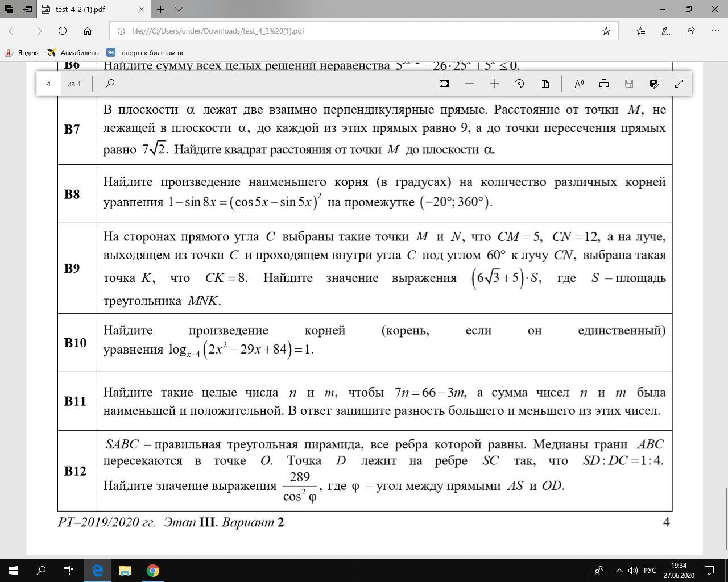
Task: Open the favorites hub
Action: pos(640,31)
